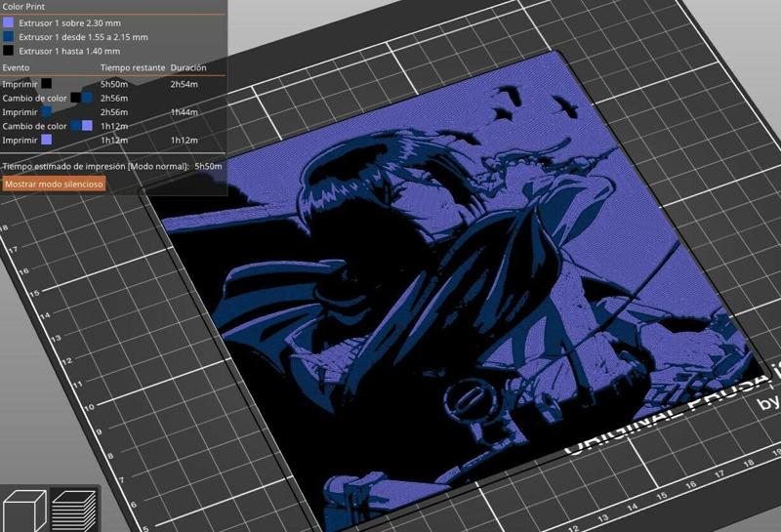The image size is (781, 532).
Task: Click the Evento column header
Action: point(16,67)
